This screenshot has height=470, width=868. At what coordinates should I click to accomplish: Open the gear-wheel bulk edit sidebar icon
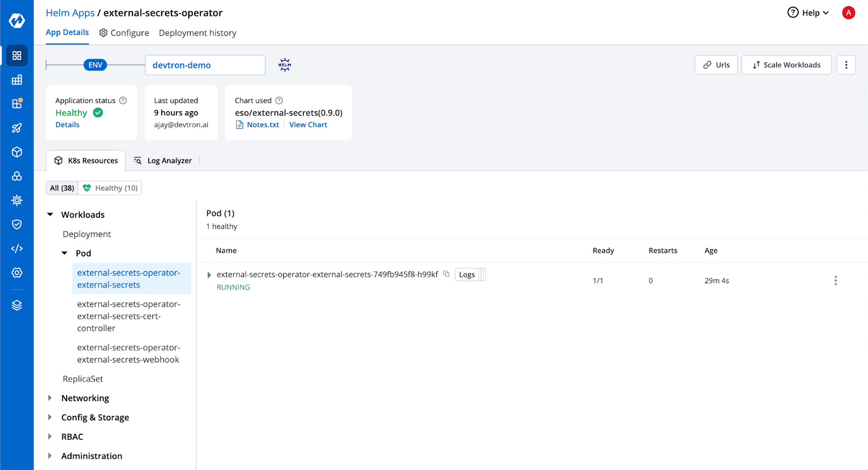click(x=17, y=200)
